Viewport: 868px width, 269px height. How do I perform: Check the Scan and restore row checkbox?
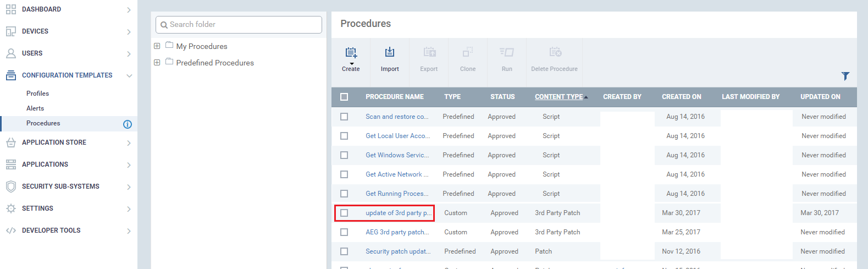[x=344, y=117]
